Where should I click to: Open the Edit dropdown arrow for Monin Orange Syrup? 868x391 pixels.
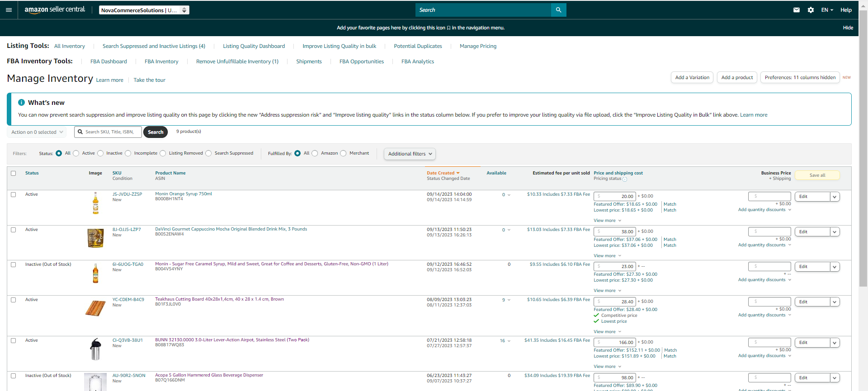835,197
